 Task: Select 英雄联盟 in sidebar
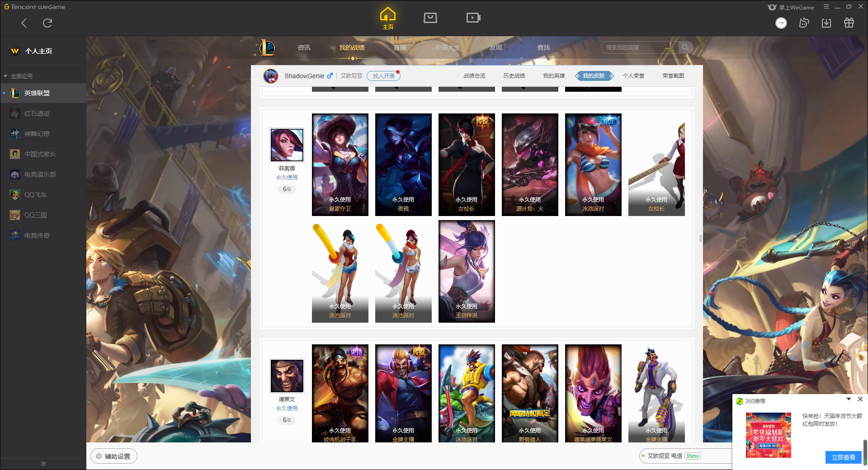[43, 93]
